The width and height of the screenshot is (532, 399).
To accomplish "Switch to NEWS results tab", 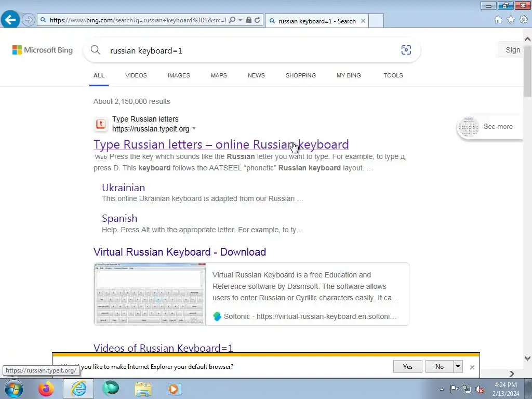I will pyautogui.click(x=256, y=76).
